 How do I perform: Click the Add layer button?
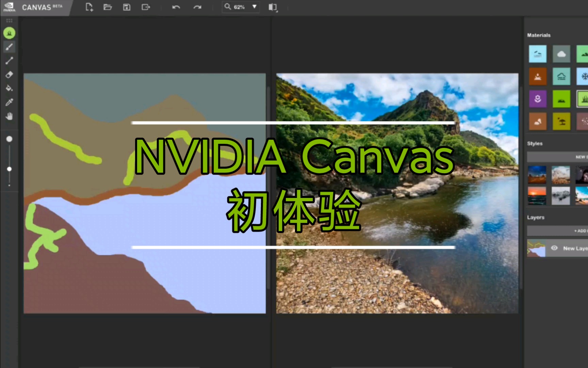pyautogui.click(x=557, y=231)
